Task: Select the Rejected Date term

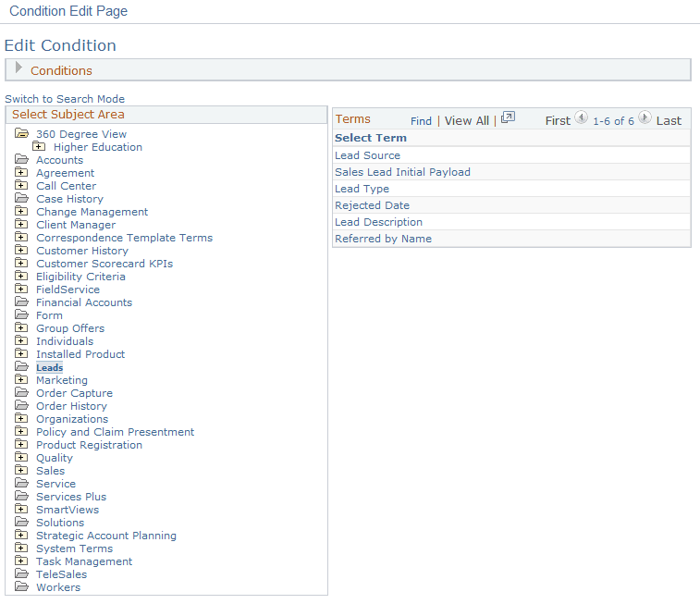Action: (x=373, y=205)
